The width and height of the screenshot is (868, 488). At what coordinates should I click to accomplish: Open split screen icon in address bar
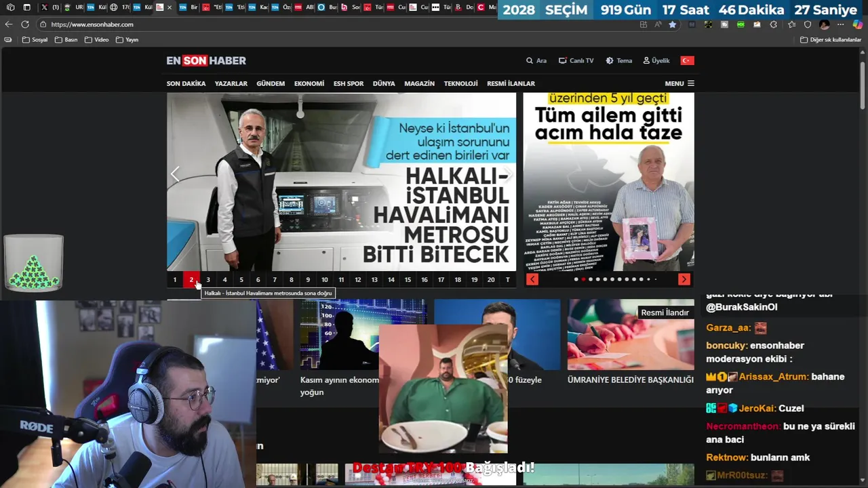(644, 24)
